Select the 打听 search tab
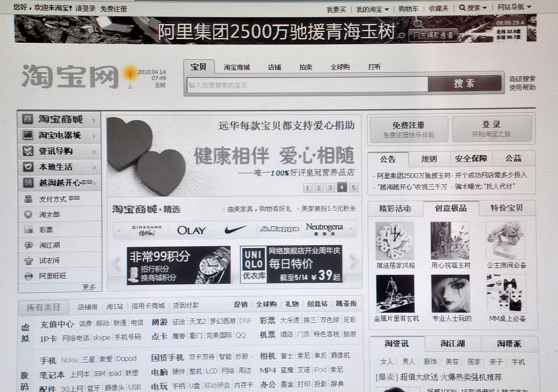Screen dimensions: 558x392 point(374,67)
